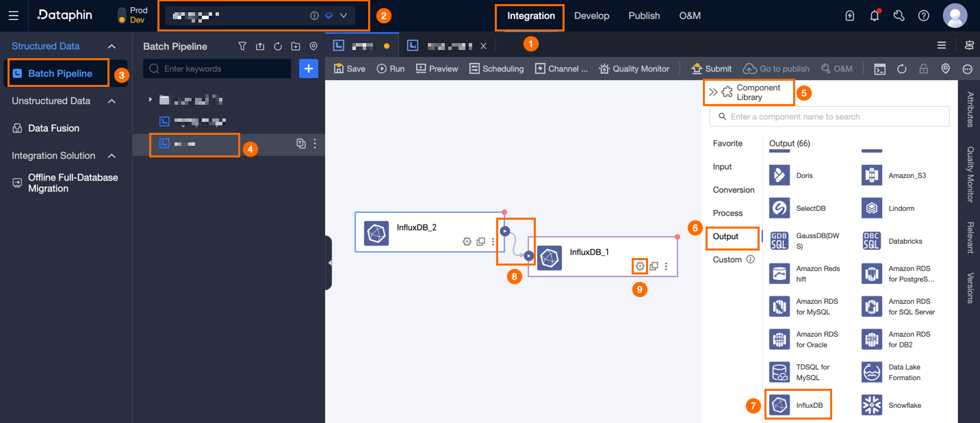Screen dimensions: 980x423
Task: Focus the Enter keywords search field
Action: pyautogui.click(x=217, y=68)
